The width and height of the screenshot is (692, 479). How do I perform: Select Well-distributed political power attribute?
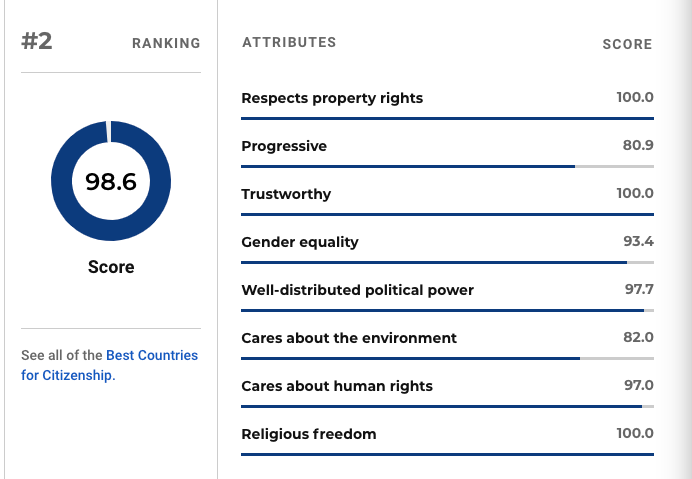point(357,290)
